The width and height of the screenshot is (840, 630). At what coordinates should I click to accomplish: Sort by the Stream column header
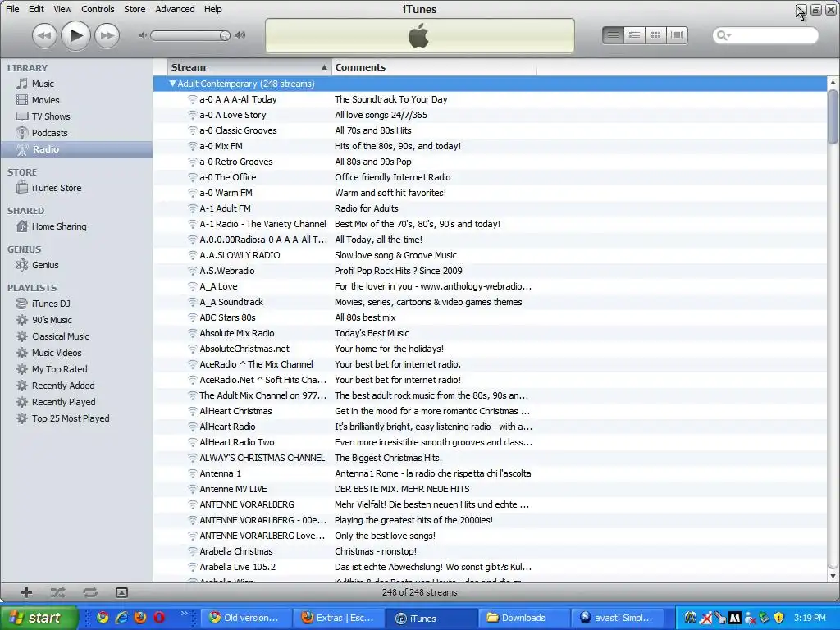pyautogui.click(x=249, y=67)
